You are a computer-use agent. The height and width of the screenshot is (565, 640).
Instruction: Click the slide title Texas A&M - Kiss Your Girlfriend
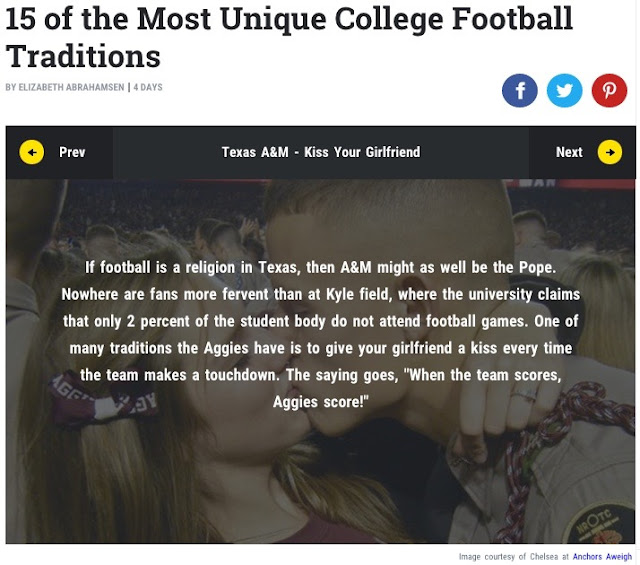[321, 152]
